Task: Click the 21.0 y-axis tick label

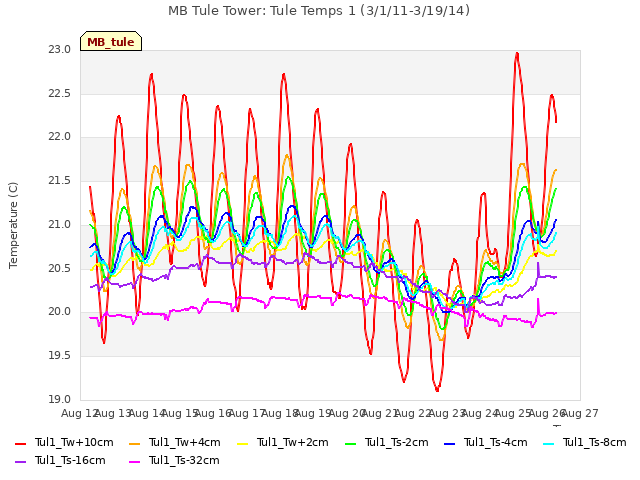Action: coord(59,224)
